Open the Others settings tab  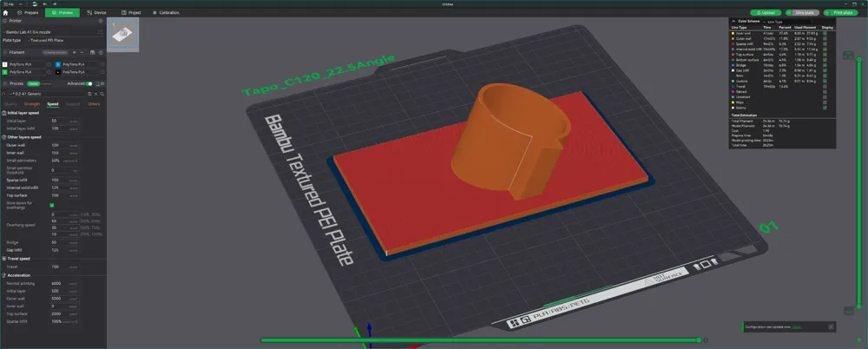[94, 103]
